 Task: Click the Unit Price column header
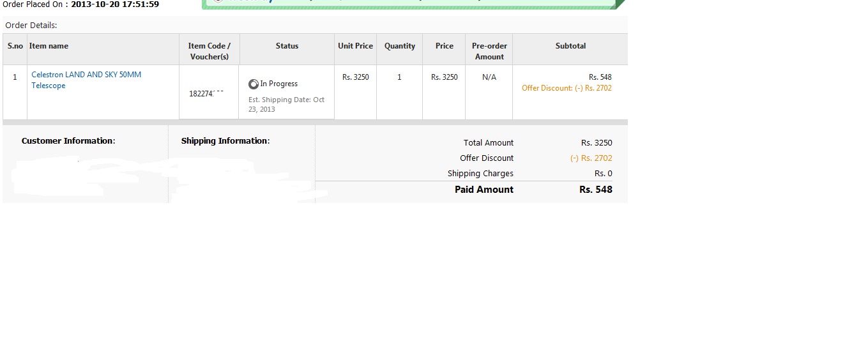(x=355, y=46)
